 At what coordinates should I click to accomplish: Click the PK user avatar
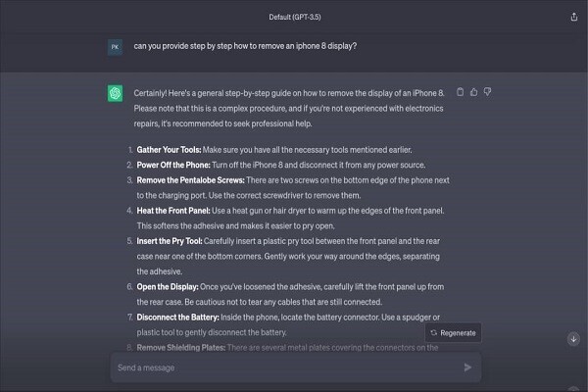pyautogui.click(x=115, y=47)
